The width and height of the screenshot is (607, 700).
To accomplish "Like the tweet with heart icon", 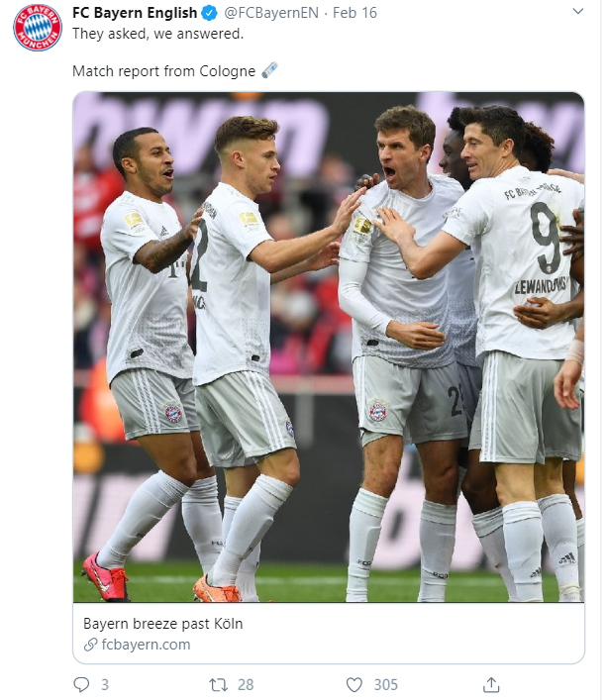I will pyautogui.click(x=354, y=684).
